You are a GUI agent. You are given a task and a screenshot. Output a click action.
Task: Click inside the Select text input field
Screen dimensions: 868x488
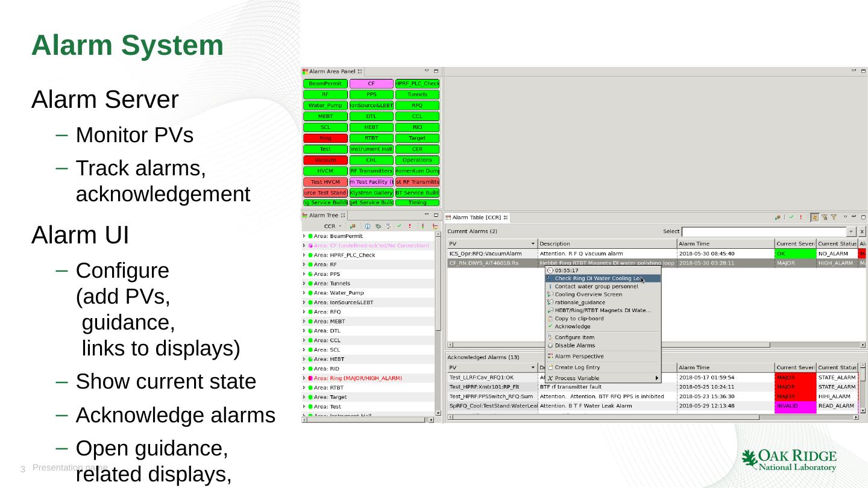coord(764,231)
